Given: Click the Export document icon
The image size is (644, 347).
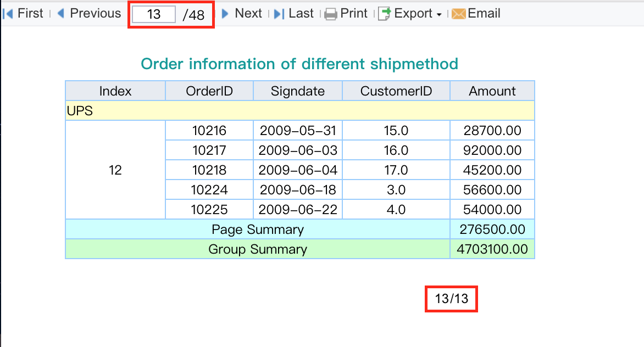Looking at the screenshot, I should tap(384, 14).
